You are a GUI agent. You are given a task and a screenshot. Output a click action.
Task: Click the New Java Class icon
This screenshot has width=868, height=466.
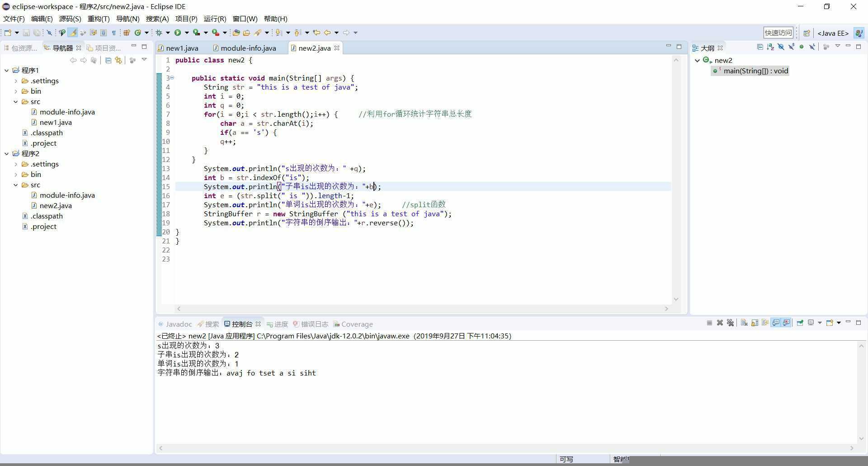click(x=138, y=33)
